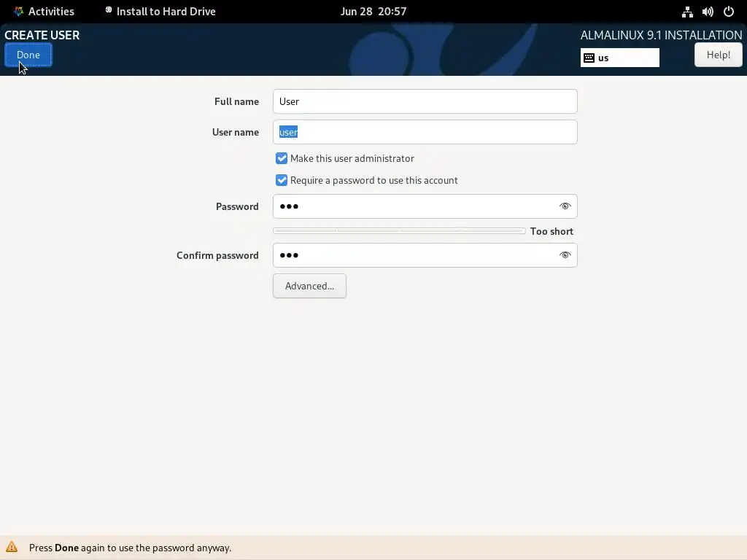Image resolution: width=747 pixels, height=560 pixels.
Task: Click the keyboard icon beside us
Action: (x=589, y=58)
